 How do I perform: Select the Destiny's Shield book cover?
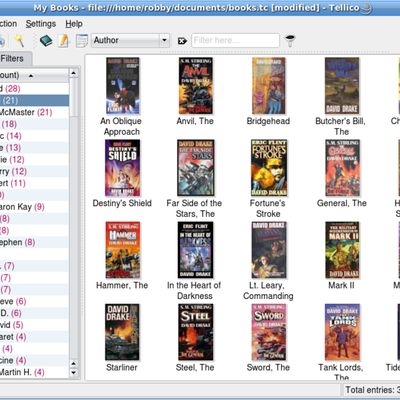(122, 168)
